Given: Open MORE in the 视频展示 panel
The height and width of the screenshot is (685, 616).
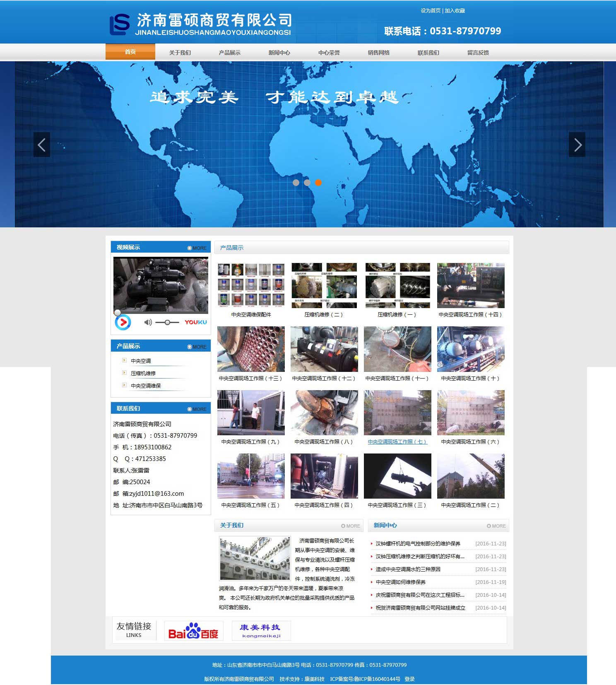Looking at the screenshot, I should point(197,248).
